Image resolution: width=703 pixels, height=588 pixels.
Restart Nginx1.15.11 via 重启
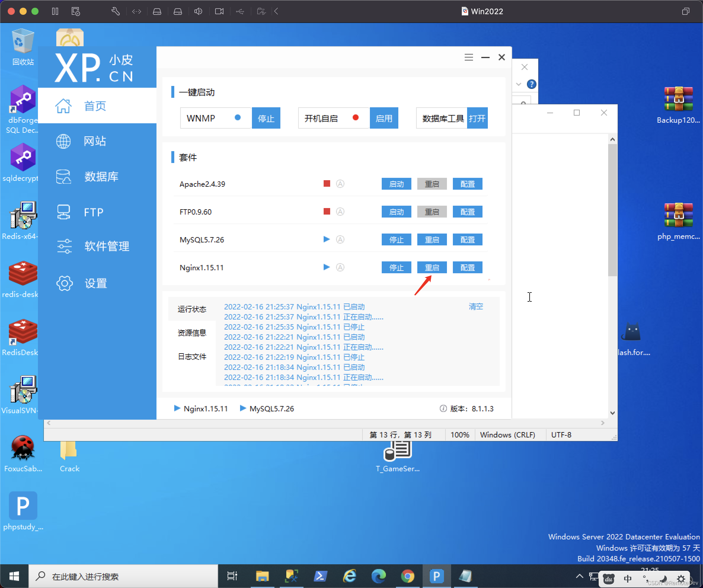click(432, 267)
